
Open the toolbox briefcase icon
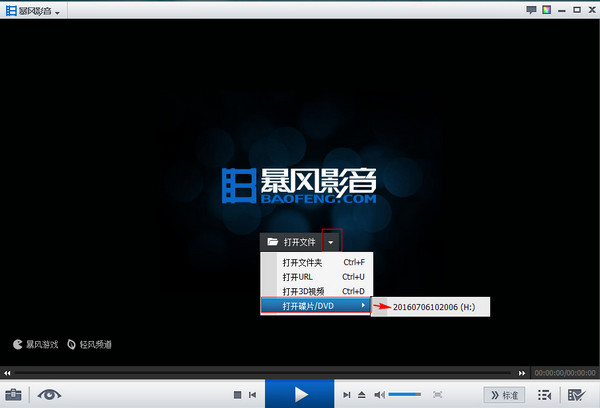pyautogui.click(x=13, y=395)
